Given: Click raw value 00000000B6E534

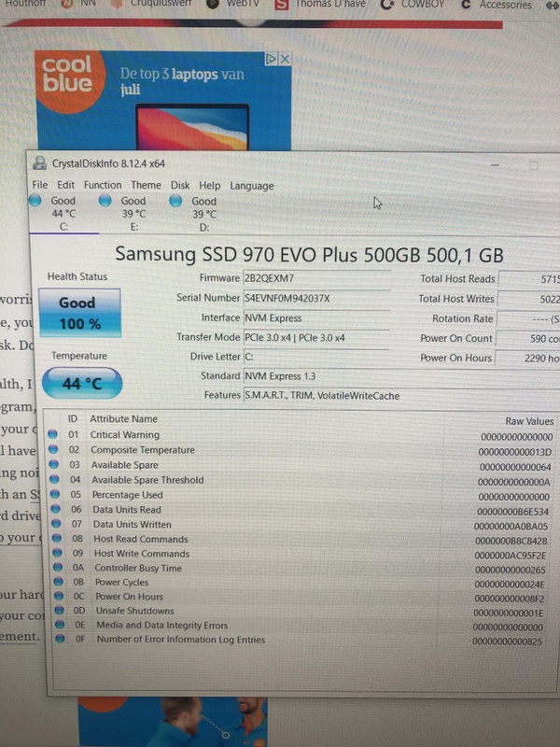Looking at the screenshot, I should point(512,512).
